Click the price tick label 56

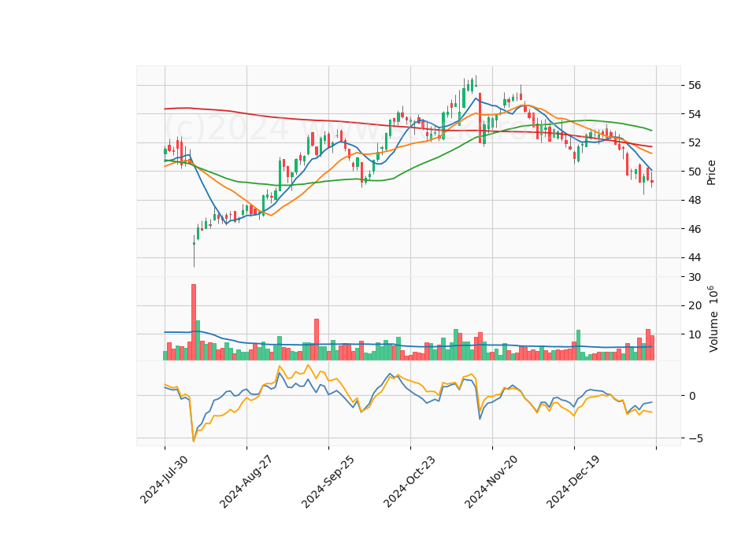pyautogui.click(x=695, y=85)
